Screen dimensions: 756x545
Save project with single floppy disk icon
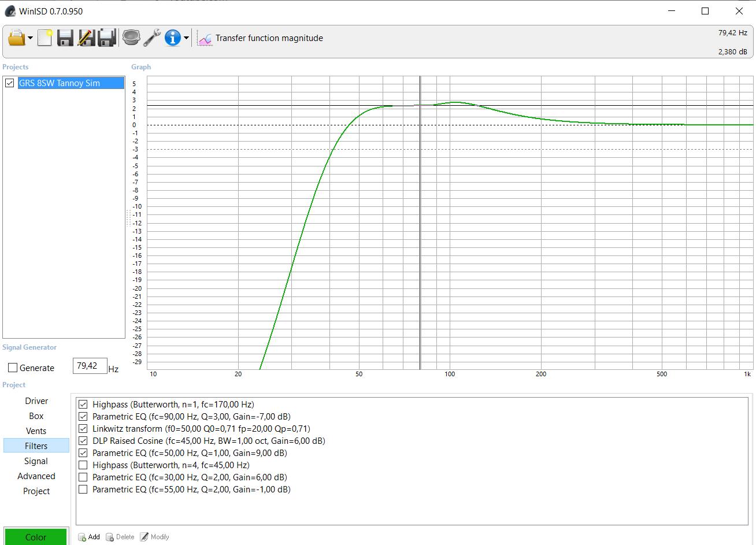[65, 38]
